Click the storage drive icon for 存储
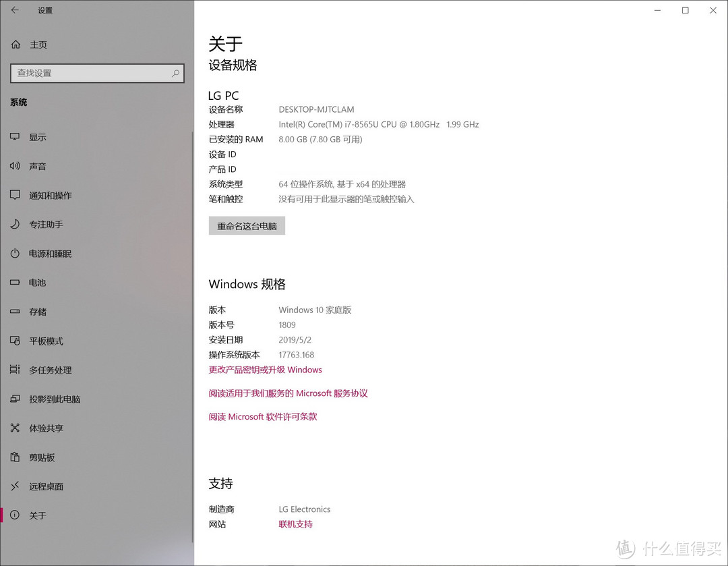Screen dimensions: 728x566 [x=15, y=312]
